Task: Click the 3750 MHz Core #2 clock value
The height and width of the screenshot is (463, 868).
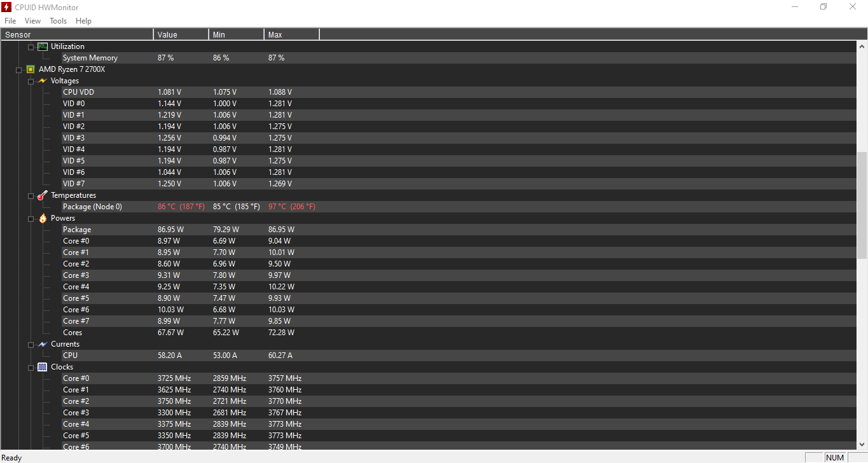Action: (174, 401)
